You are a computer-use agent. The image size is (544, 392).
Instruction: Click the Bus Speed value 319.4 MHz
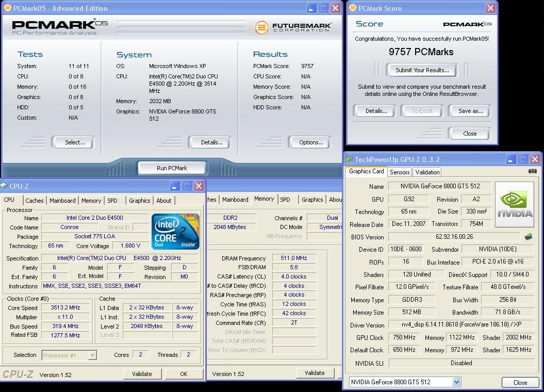(65, 326)
